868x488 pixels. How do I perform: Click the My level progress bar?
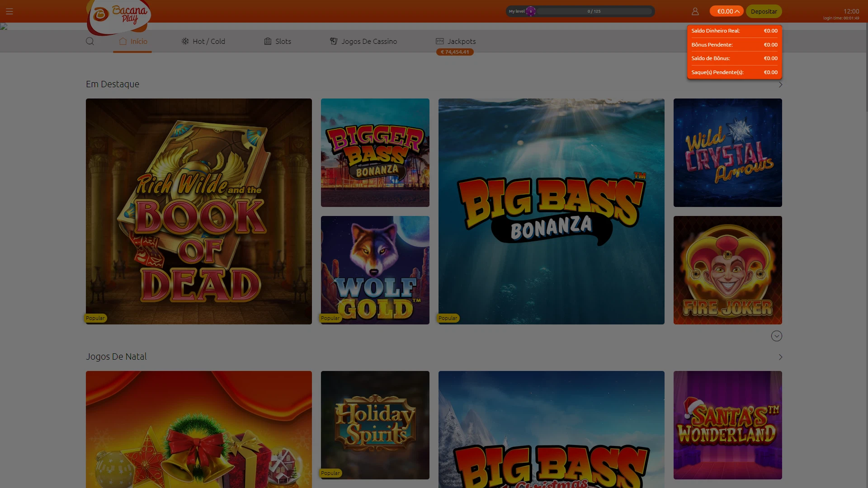click(x=580, y=11)
